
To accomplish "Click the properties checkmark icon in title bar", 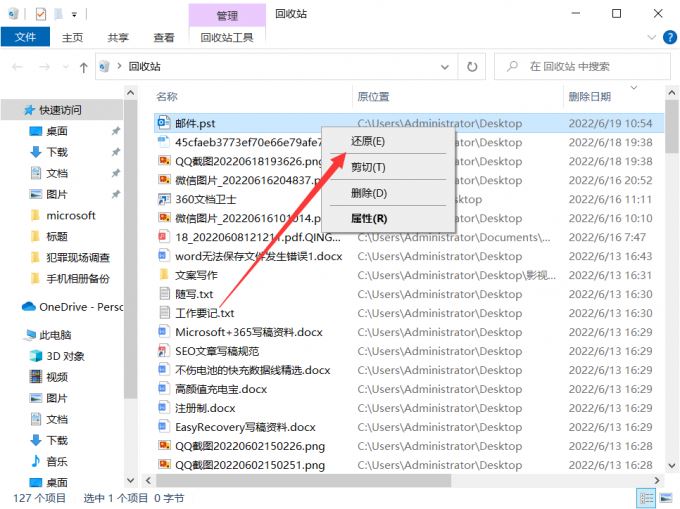I will [40, 14].
